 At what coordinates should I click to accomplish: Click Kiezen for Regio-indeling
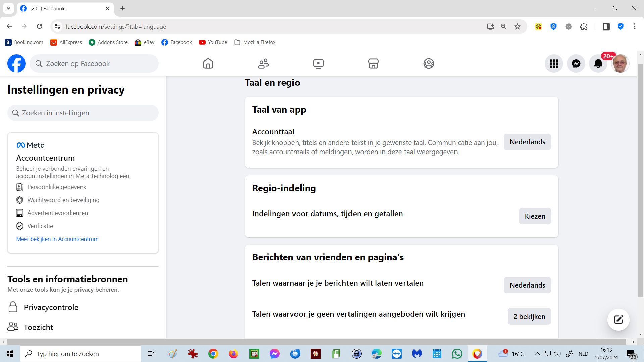pyautogui.click(x=535, y=216)
